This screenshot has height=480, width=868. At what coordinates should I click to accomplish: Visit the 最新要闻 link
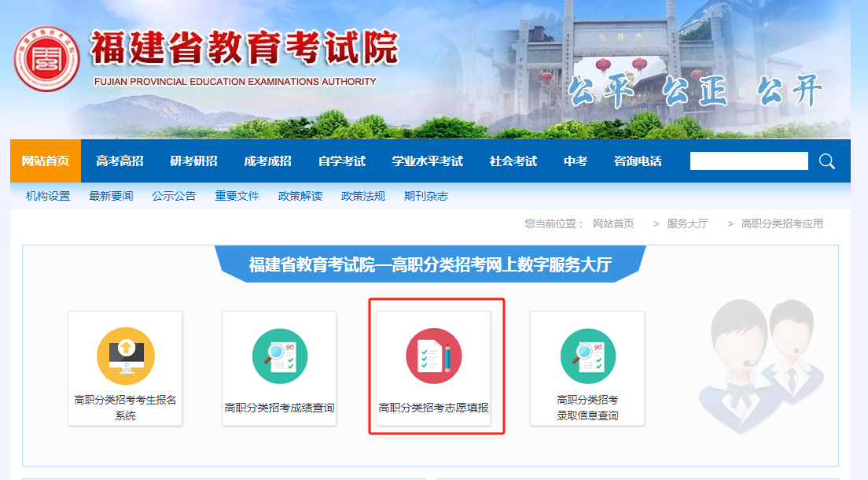click(113, 195)
